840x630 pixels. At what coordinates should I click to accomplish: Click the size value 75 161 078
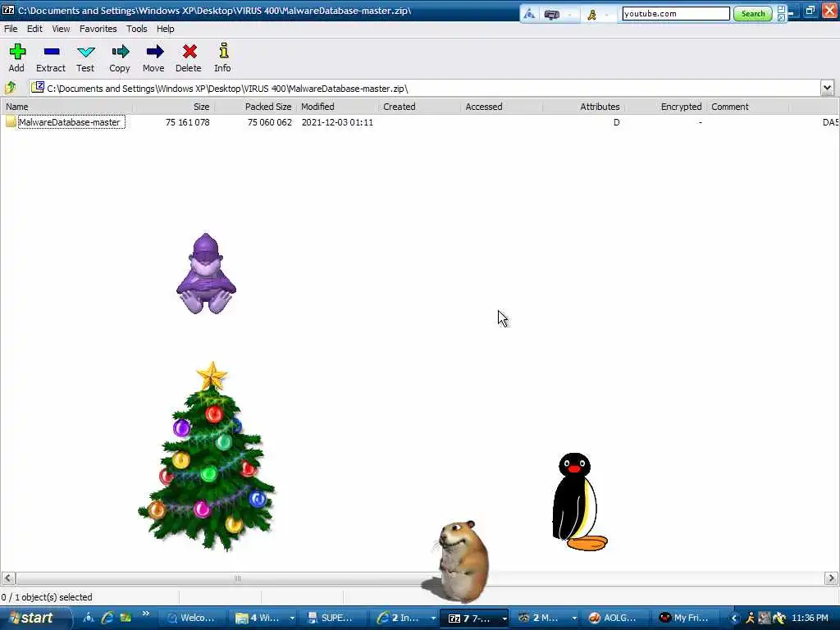(188, 122)
